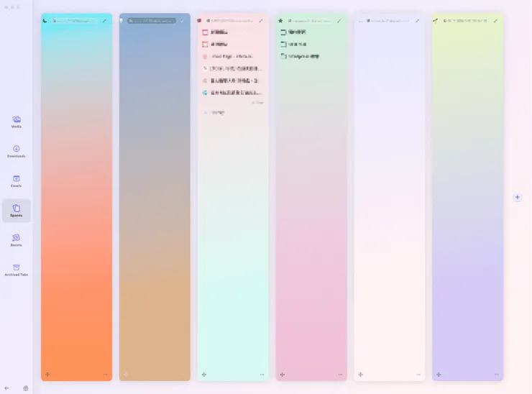Open tab with teal favicon in pink-mint space
532x394 pixels.
point(233,93)
